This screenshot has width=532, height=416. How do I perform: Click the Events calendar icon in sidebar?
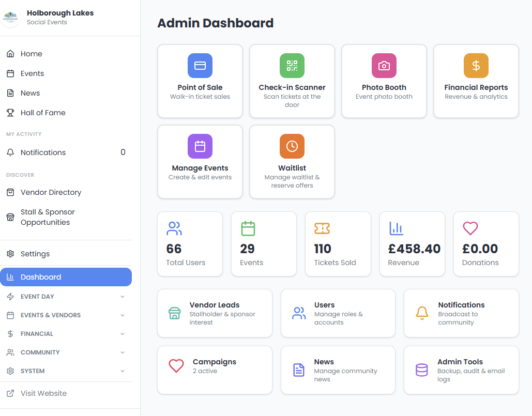tap(10, 73)
